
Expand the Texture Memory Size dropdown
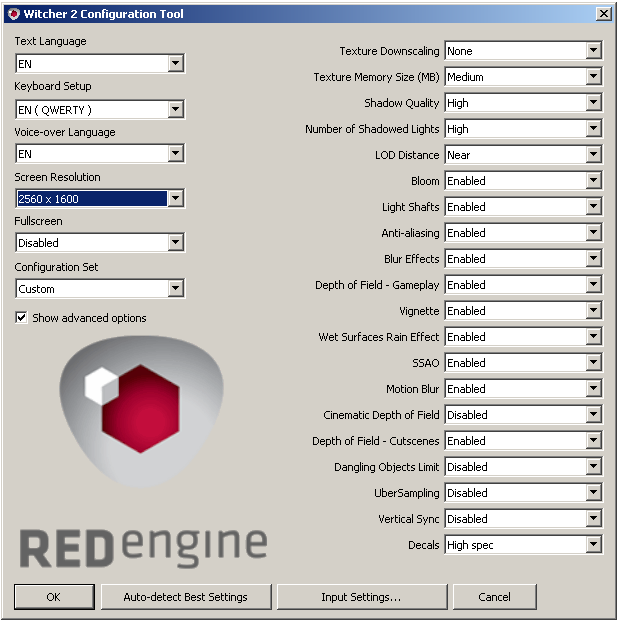click(523, 77)
